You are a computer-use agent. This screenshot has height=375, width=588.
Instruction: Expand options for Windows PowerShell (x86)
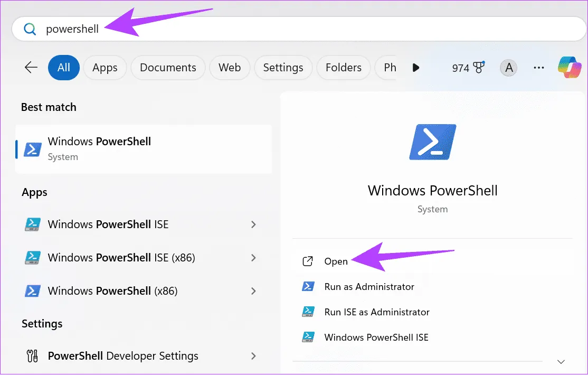253,291
